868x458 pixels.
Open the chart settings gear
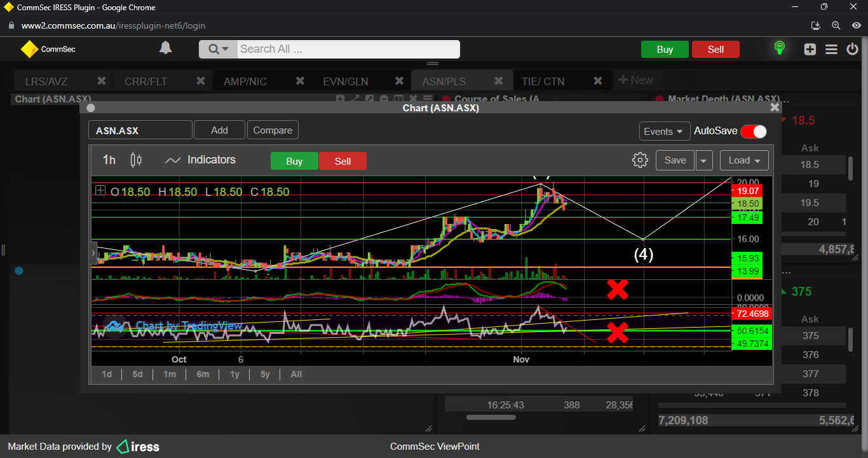tap(640, 160)
